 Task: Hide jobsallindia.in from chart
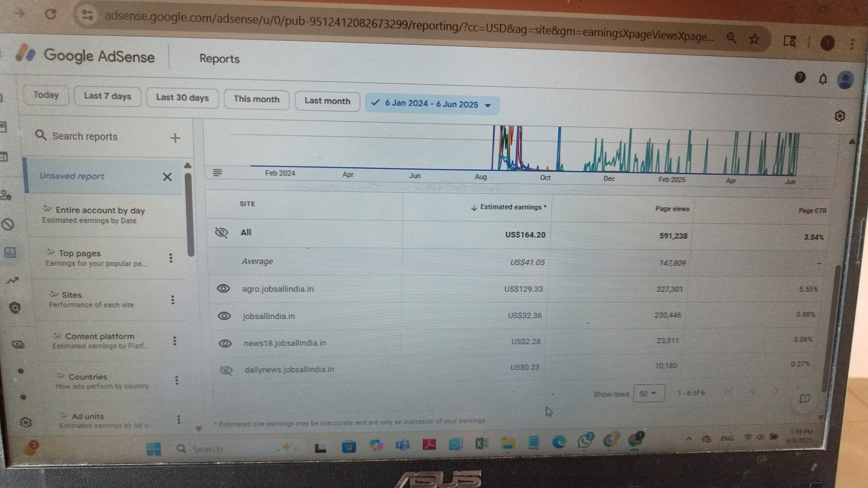224,316
